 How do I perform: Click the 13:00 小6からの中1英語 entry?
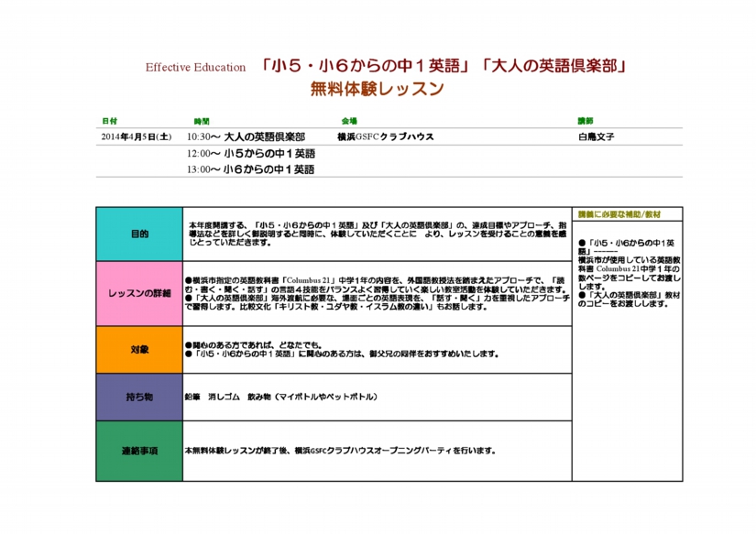[x=250, y=169]
